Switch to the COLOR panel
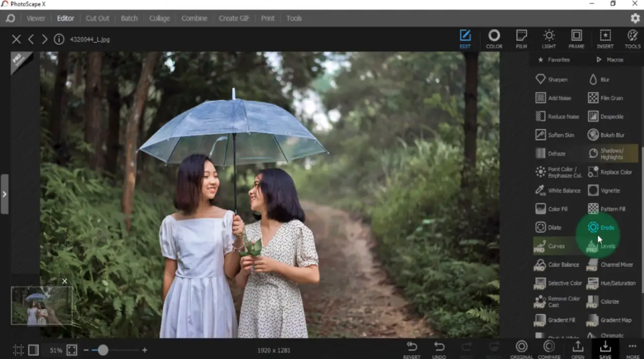 tap(494, 39)
